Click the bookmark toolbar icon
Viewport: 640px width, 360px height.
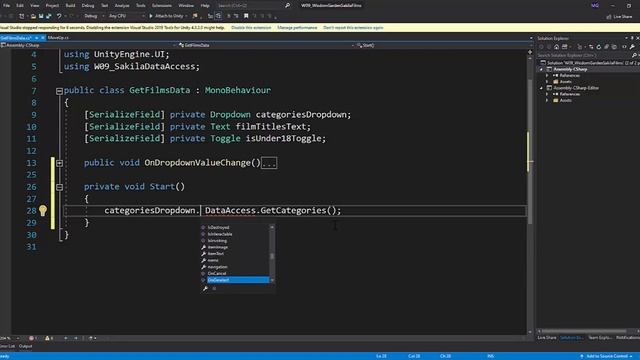click(246, 16)
